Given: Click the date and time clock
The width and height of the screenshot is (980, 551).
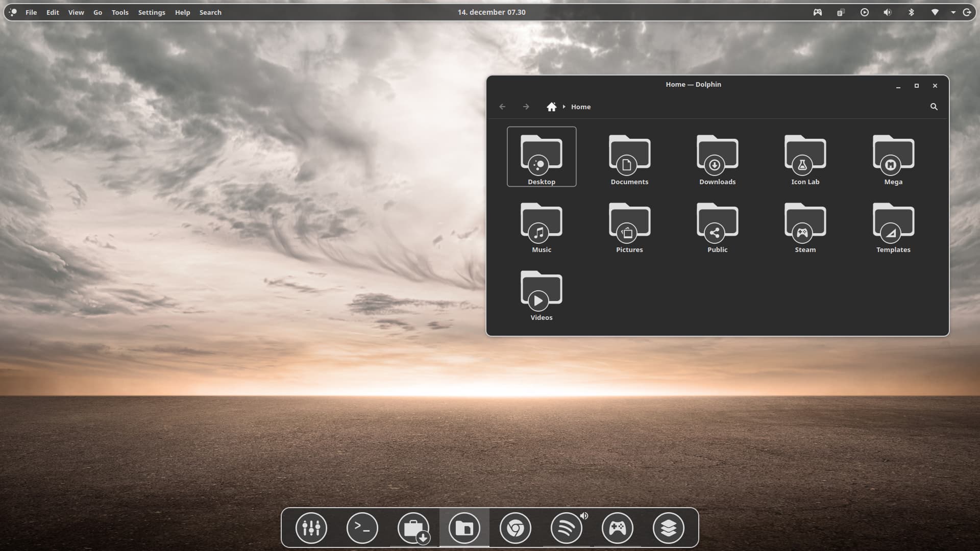Looking at the screenshot, I should point(491,12).
